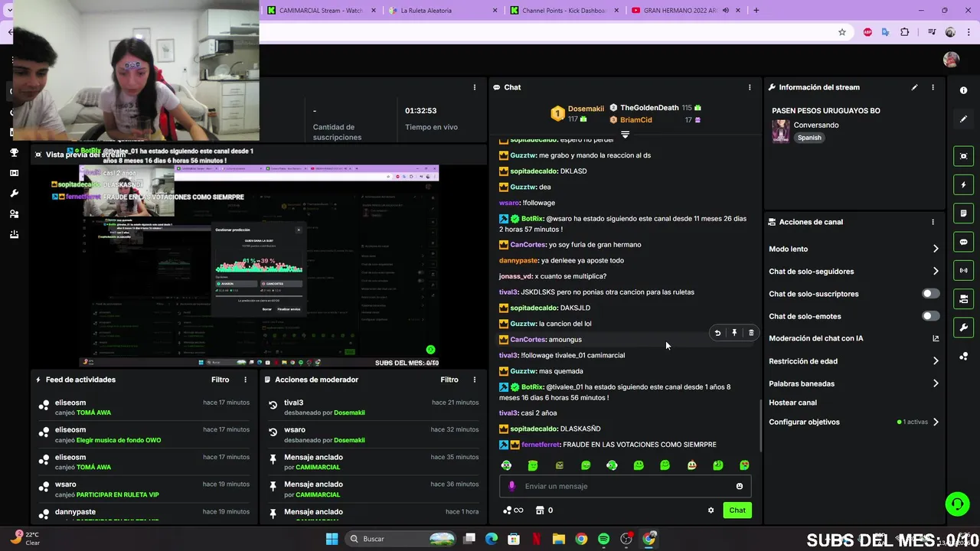Click the pencil icon in the right sidebar
The height and width of the screenshot is (551, 980).
click(963, 119)
